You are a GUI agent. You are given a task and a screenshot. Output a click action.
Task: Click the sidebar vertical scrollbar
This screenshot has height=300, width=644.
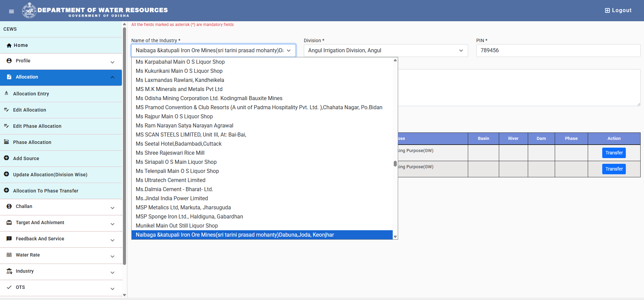coord(124,146)
